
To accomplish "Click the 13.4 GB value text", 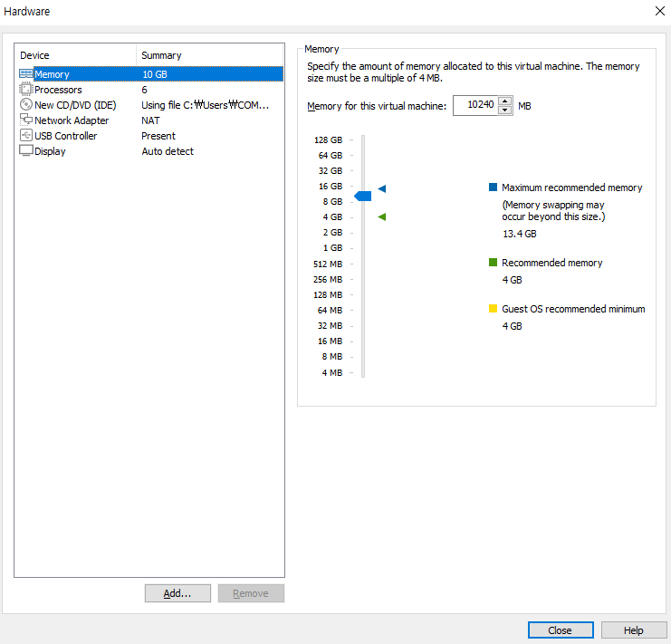I will pos(520,234).
